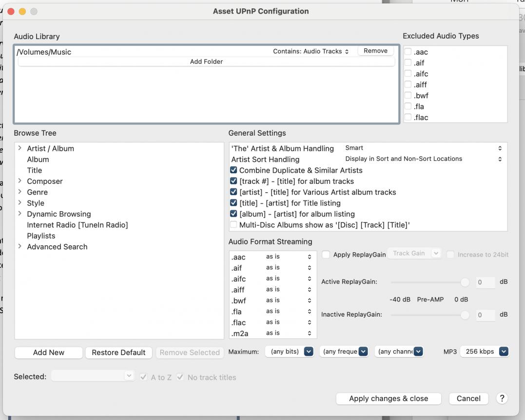This screenshot has width=525, height=420.
Task: Click the Add Folder button
Action: coord(206,61)
